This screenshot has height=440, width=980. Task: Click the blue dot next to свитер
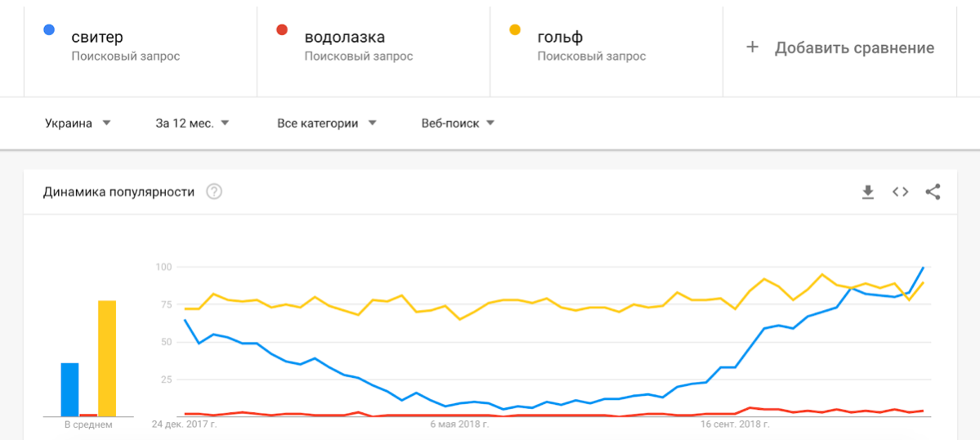coord(49,30)
